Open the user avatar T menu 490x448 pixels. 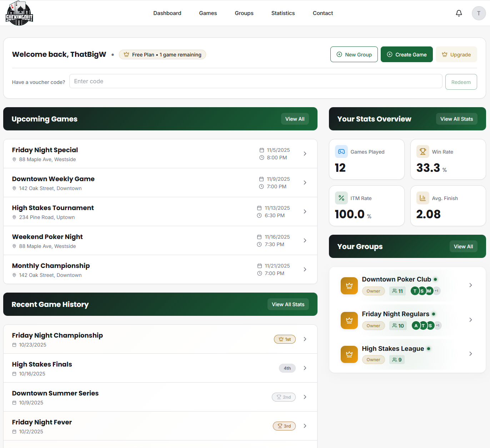point(479,13)
